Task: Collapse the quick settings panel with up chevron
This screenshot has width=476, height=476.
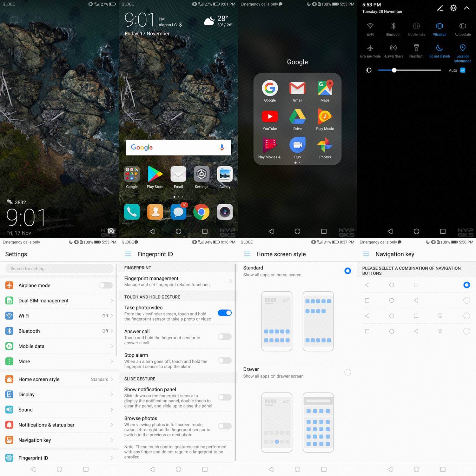Action: pyautogui.click(x=466, y=8)
